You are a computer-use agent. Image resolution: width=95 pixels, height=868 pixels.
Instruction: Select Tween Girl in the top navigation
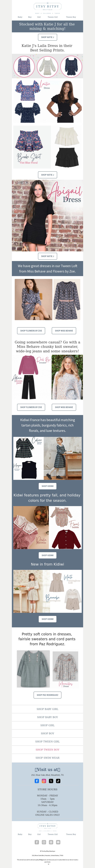[x=53, y=17]
